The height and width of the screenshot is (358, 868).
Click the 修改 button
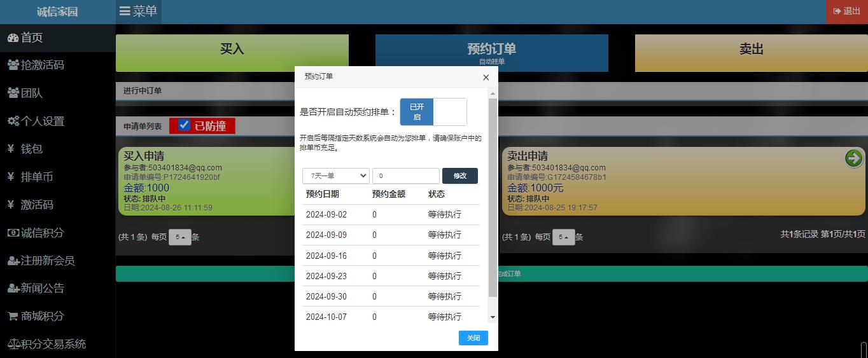point(459,176)
